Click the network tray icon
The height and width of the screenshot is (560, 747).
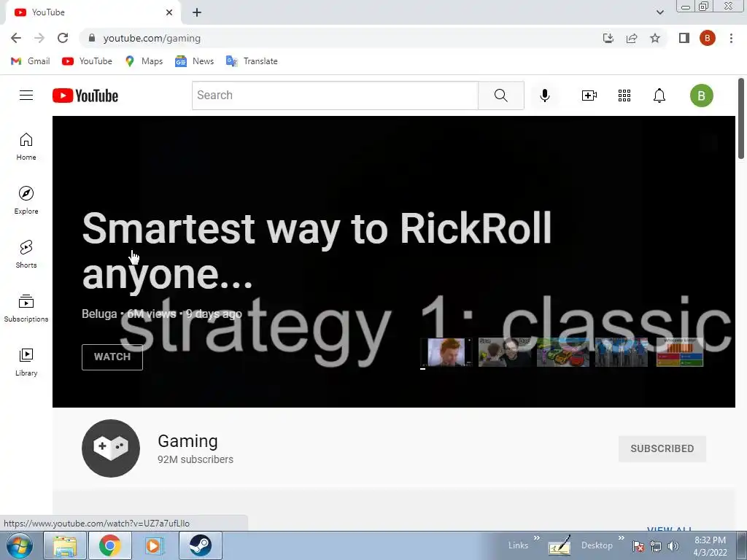(656, 546)
